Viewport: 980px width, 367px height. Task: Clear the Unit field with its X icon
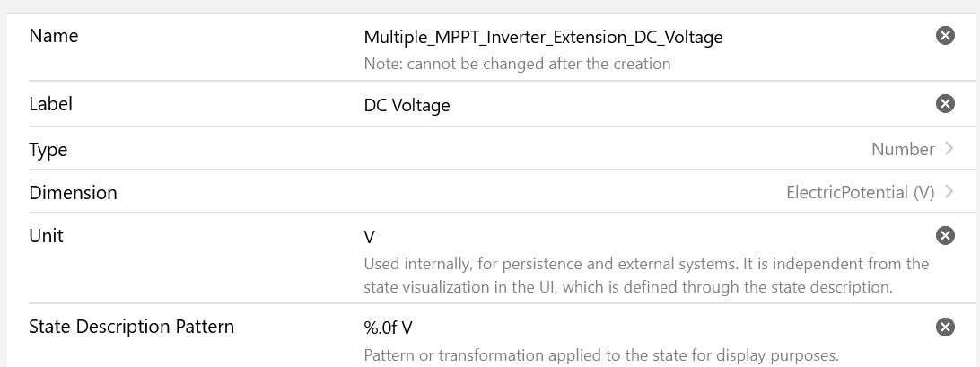click(945, 236)
